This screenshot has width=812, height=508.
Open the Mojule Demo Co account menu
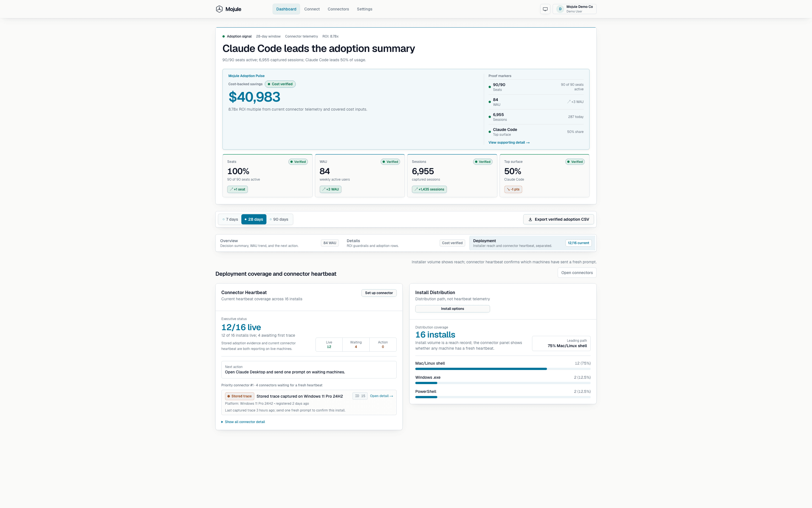(574, 9)
